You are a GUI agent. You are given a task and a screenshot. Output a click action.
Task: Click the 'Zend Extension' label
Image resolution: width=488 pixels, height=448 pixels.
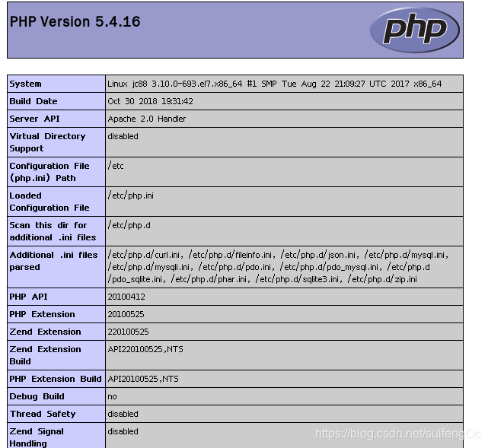pyautogui.click(x=45, y=332)
